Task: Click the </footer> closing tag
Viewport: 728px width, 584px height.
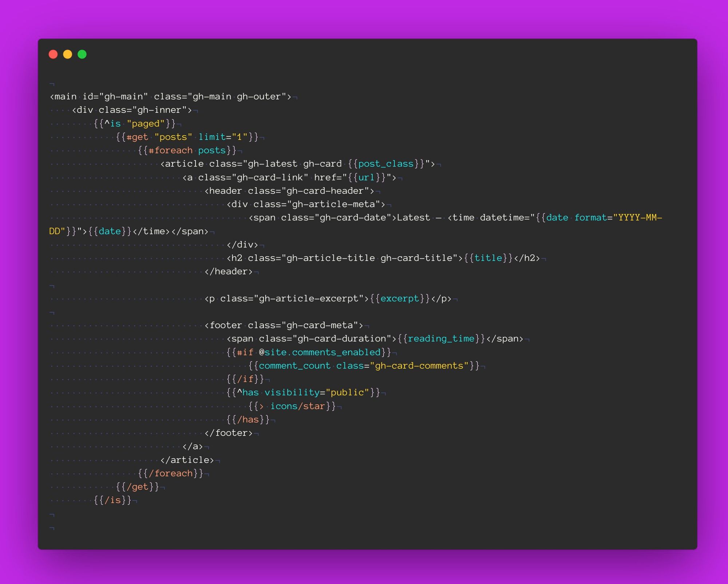Action: (x=228, y=433)
